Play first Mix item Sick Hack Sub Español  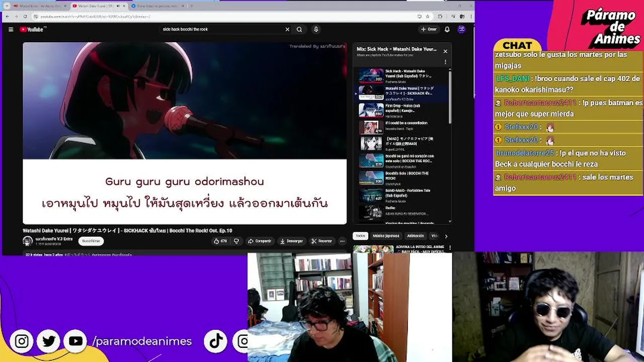[x=403, y=75]
